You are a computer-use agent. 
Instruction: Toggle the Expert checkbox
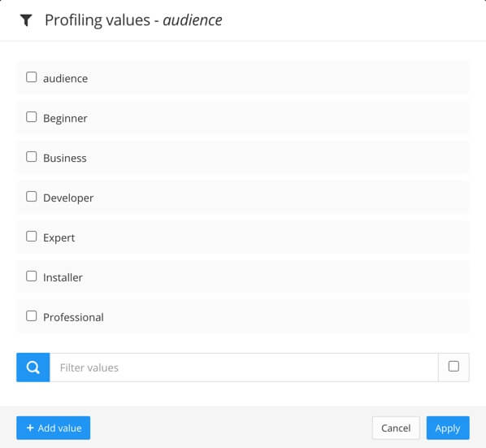[32, 237]
